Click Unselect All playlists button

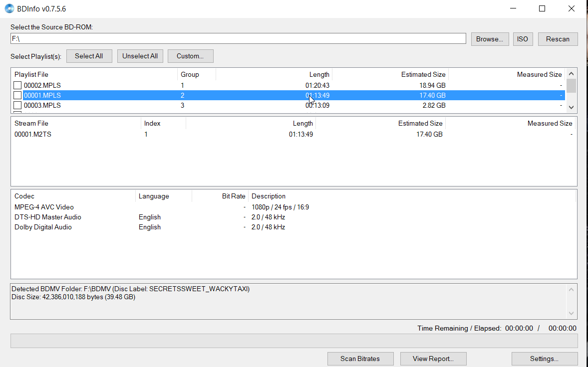(140, 56)
